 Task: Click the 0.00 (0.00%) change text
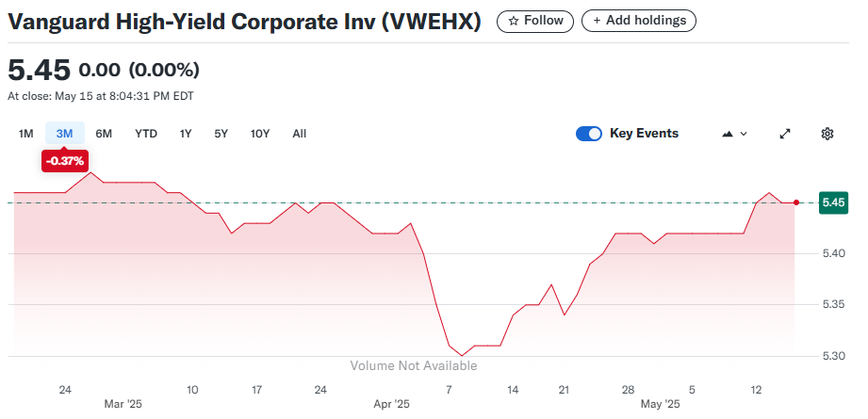click(x=139, y=71)
